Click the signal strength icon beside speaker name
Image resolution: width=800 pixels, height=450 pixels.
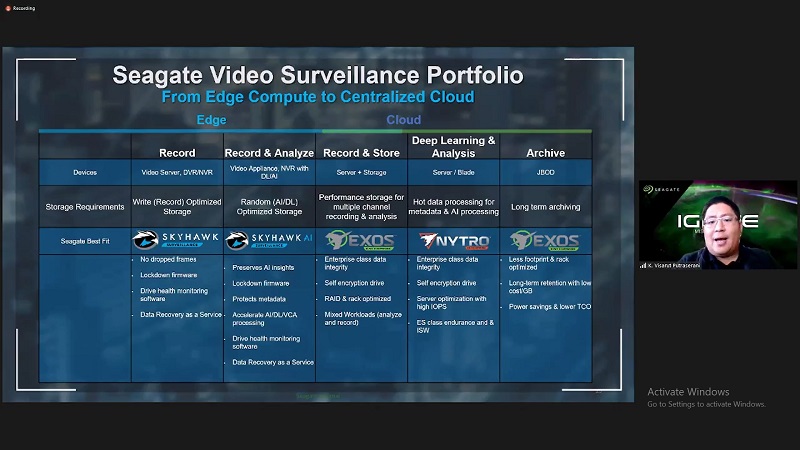coord(645,265)
